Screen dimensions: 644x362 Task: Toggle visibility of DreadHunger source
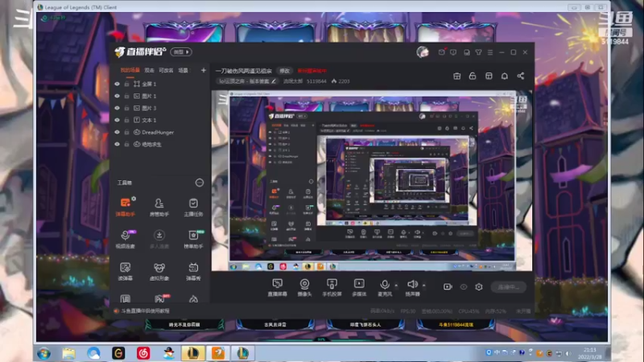click(x=117, y=132)
